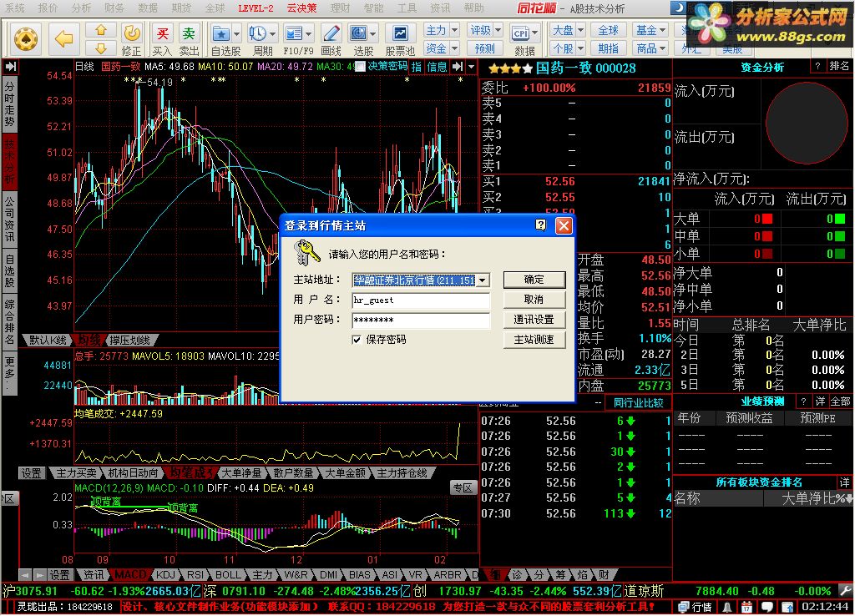The height and width of the screenshot is (616, 855).
Task: Click the 行情 status bar icon
Action: [x=696, y=607]
